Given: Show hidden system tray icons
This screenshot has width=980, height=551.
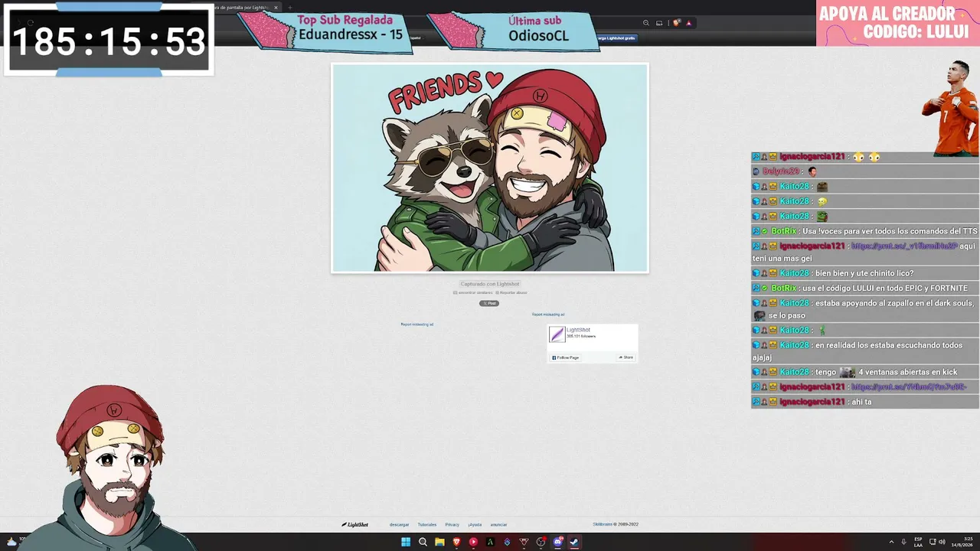Looking at the screenshot, I should pos(891,542).
